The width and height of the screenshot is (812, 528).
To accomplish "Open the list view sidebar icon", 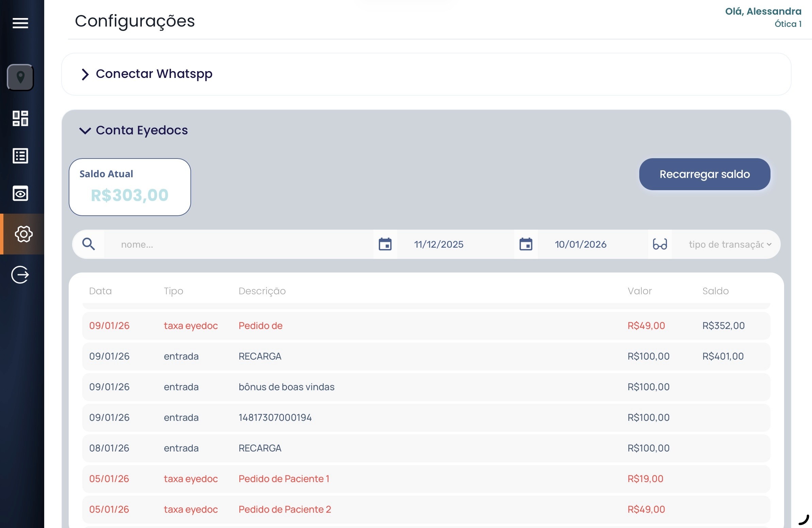I will pos(20,156).
